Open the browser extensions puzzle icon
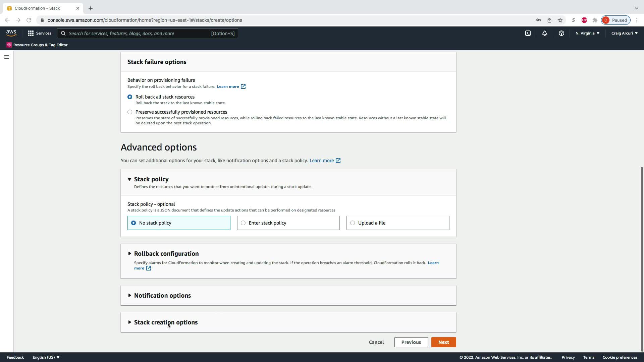The width and height of the screenshot is (644, 362). pos(595,20)
